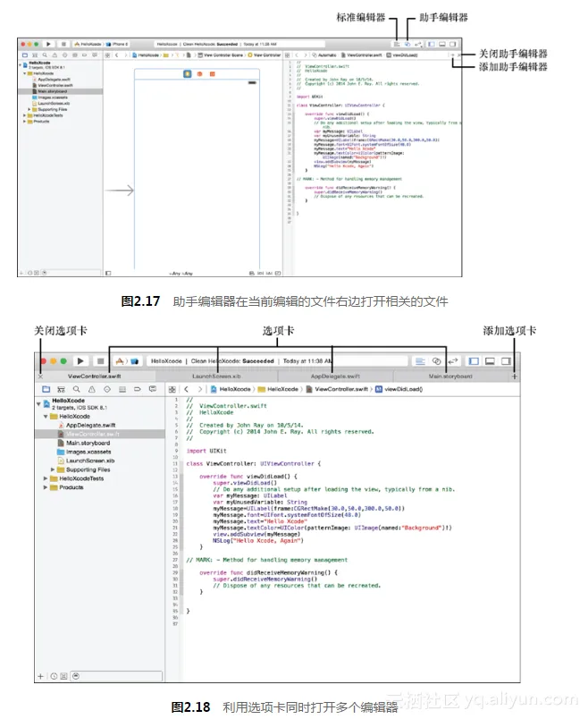Go forward in the bottom editor jump bar
This screenshot has width=588, height=719.
tap(199, 389)
